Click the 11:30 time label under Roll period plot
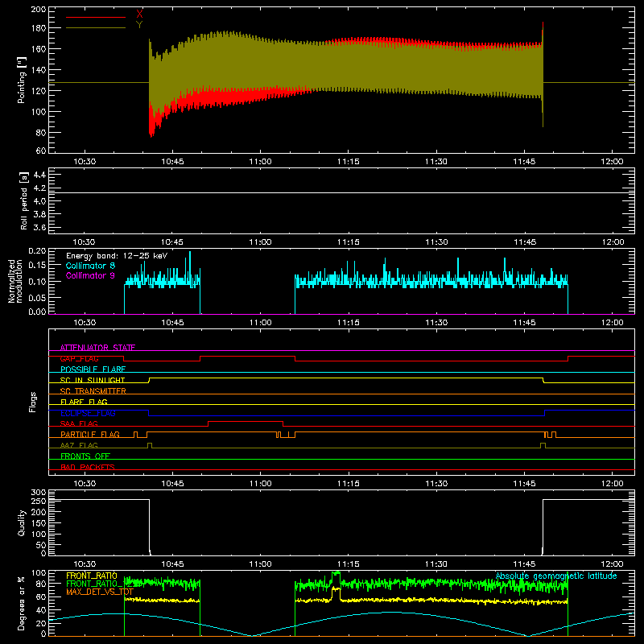The image size is (644, 644). 436,242
